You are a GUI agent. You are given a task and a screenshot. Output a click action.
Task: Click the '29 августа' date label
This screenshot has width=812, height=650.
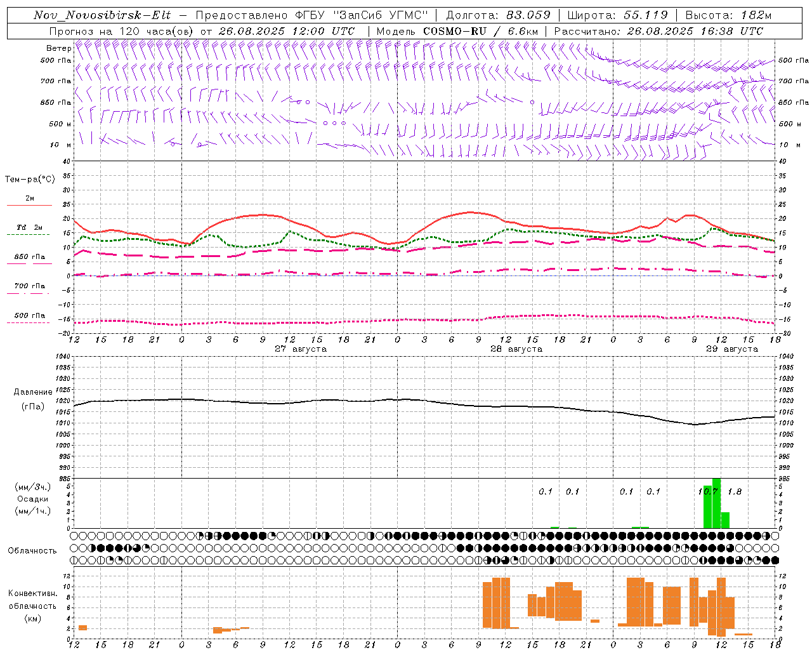(x=731, y=349)
